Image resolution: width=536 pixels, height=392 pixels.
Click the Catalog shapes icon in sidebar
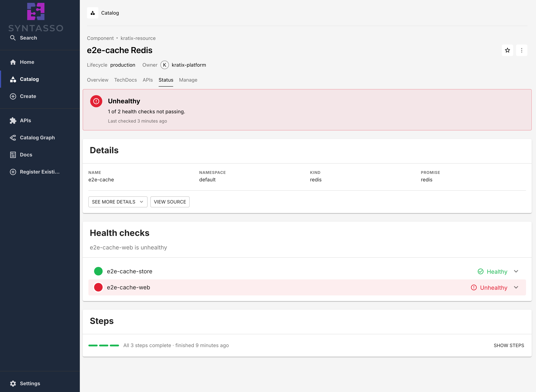tap(13, 79)
